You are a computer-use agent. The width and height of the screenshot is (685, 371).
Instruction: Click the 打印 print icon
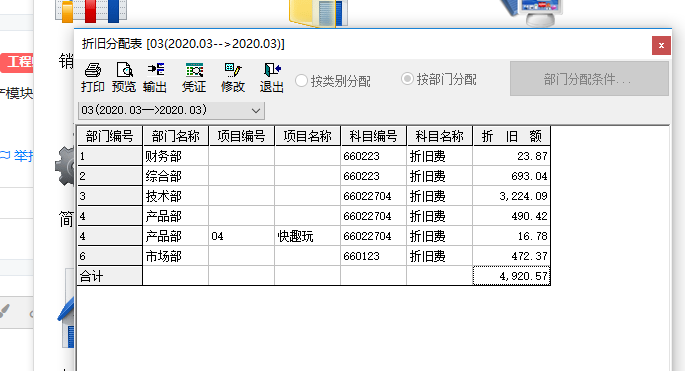[x=93, y=77]
